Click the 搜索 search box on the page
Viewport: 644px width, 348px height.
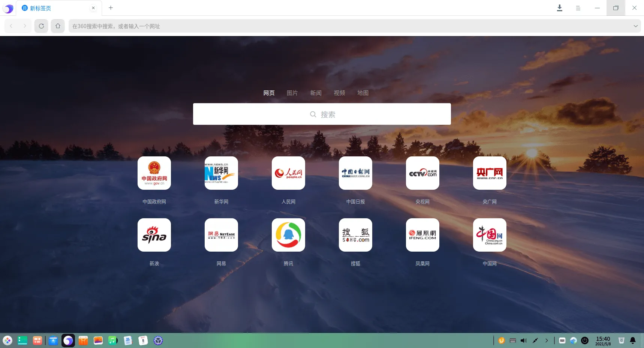pos(322,114)
